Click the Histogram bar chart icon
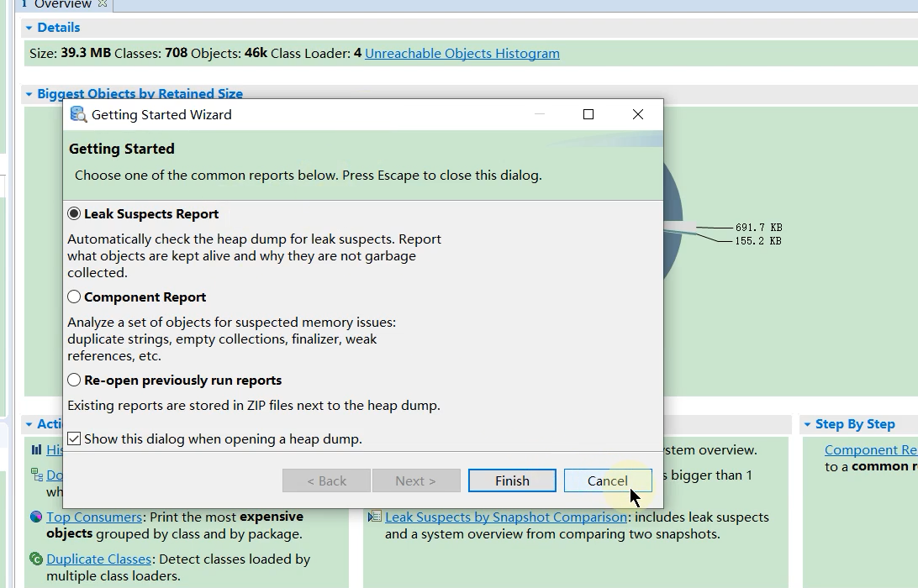 click(36, 449)
